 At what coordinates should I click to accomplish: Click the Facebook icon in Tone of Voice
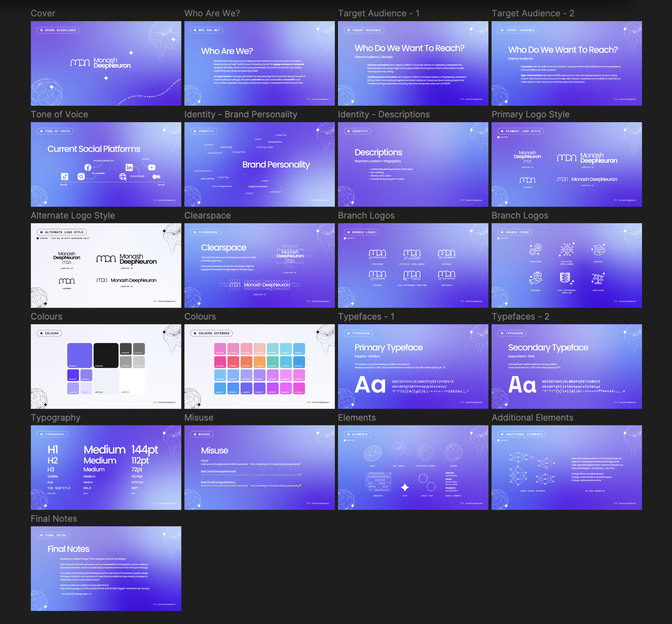coord(88,168)
